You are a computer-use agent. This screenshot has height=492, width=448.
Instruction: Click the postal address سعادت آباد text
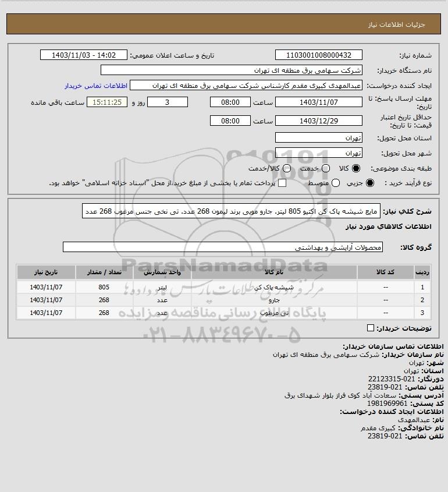[x=340, y=395]
